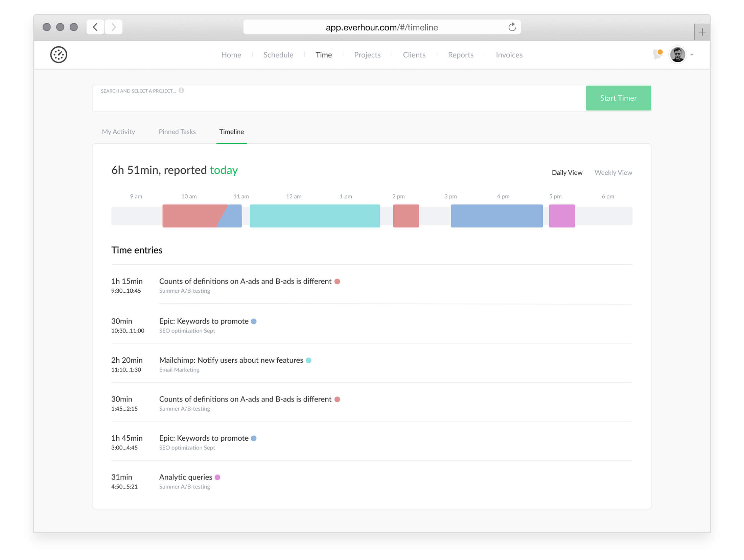Image resolution: width=744 pixels, height=560 pixels.
Task: Click '11:10...1:30' time range
Action: click(126, 370)
